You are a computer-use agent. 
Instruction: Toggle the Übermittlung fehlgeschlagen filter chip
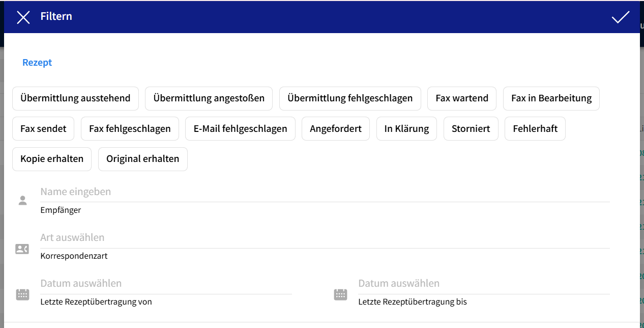(350, 98)
